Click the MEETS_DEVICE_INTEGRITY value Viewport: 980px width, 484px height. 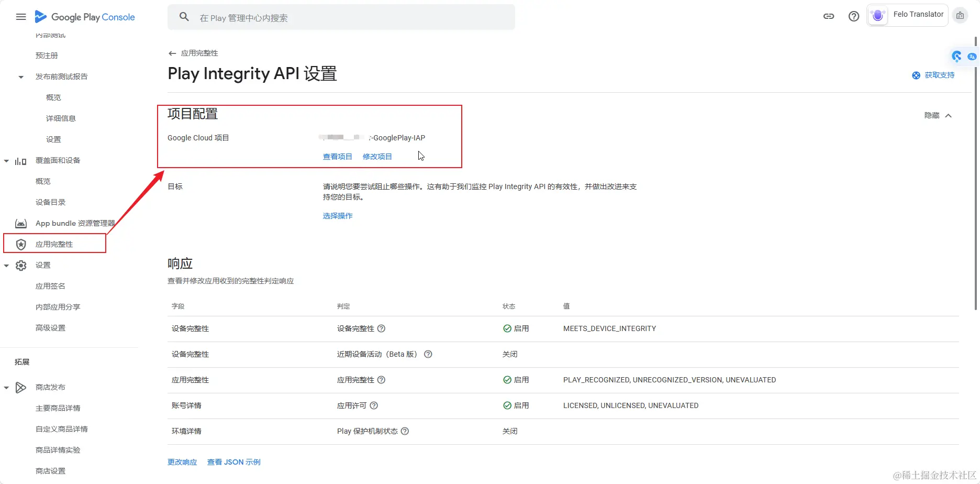click(x=609, y=328)
